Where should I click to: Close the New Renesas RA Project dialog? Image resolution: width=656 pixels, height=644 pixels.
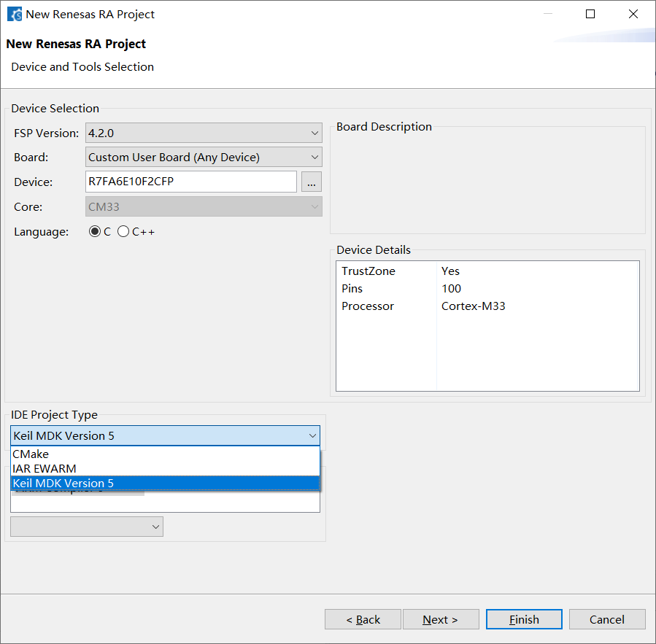point(633,14)
